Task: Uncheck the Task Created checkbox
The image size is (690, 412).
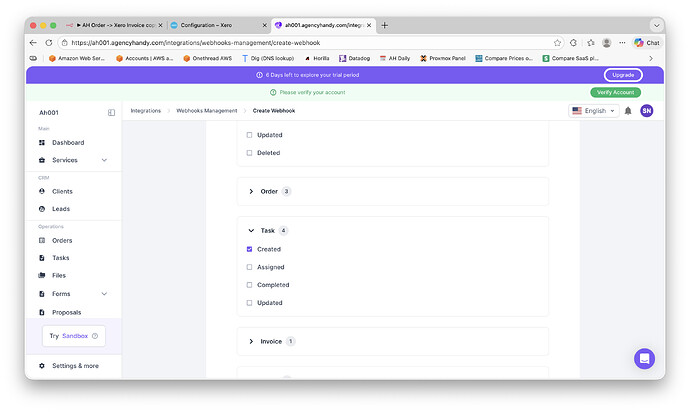Action: click(x=249, y=249)
